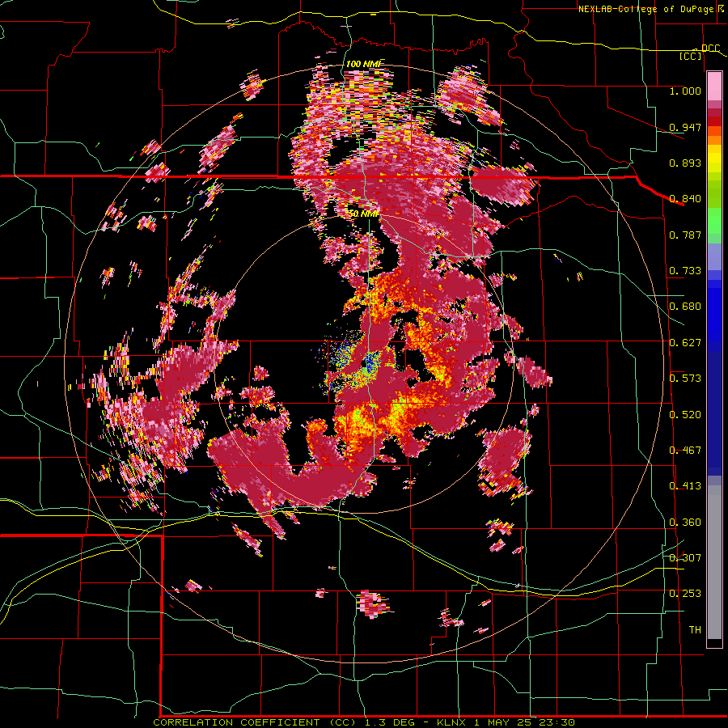Viewport: 728px width, 728px height.
Task: Click the 0.467 scale value
Action: (x=685, y=451)
